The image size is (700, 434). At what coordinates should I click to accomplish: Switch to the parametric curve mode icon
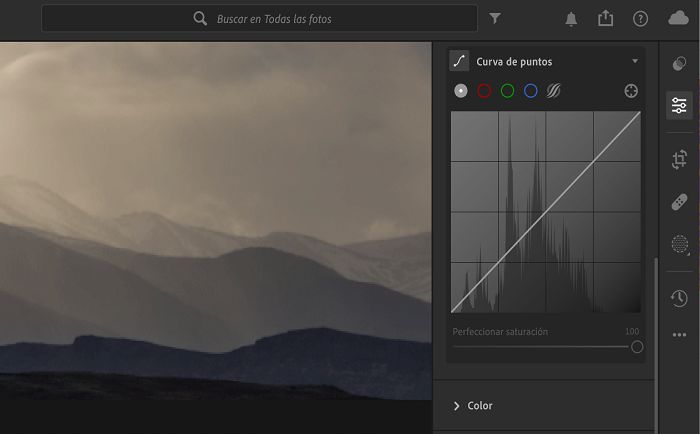click(554, 91)
